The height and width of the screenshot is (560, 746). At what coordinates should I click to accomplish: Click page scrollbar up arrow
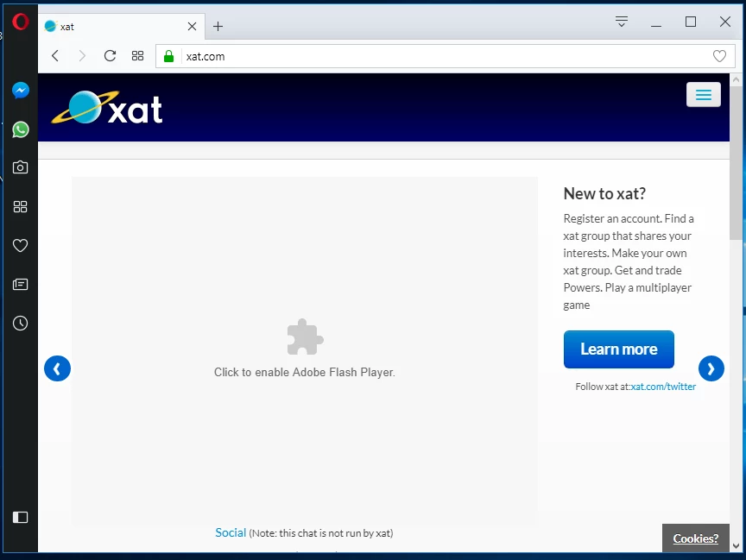736,80
